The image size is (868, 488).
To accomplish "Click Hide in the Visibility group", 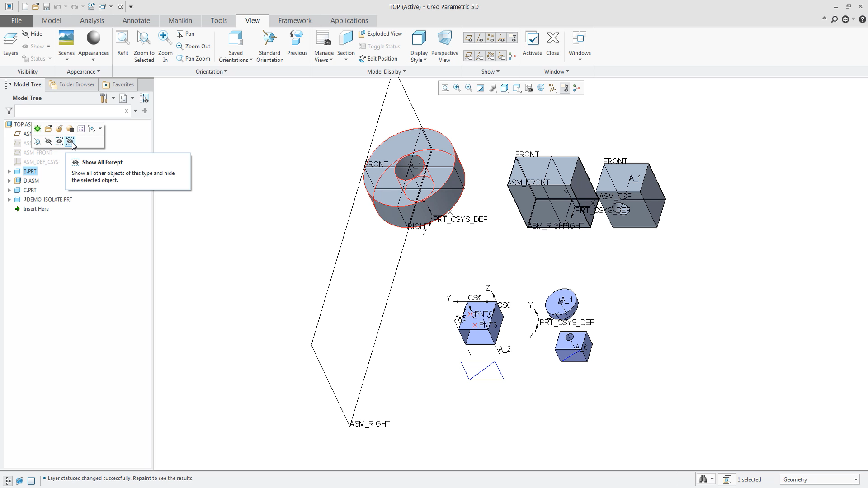I will (x=32, y=34).
